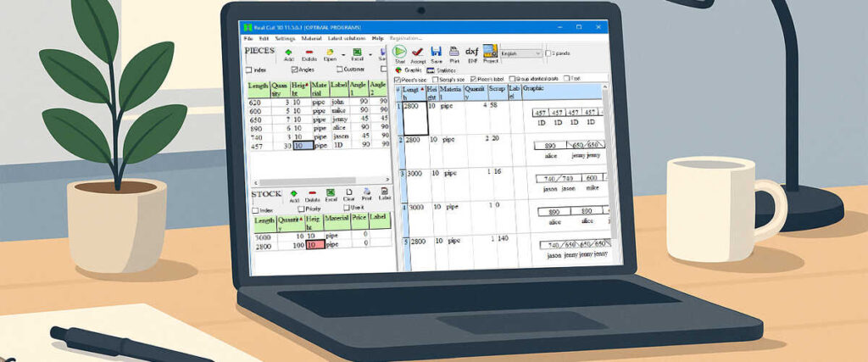The image size is (868, 362).
Task: Sort results by Scrap column header
Action: (x=497, y=92)
